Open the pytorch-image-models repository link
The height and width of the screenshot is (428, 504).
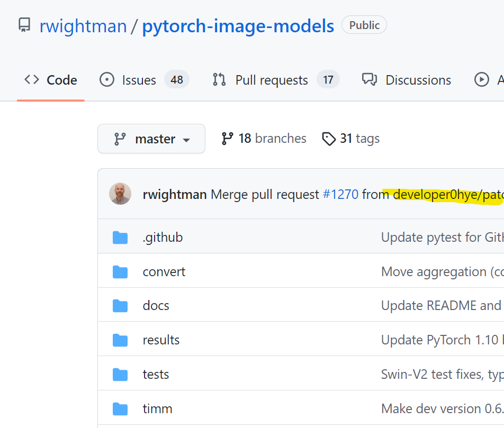point(238,26)
